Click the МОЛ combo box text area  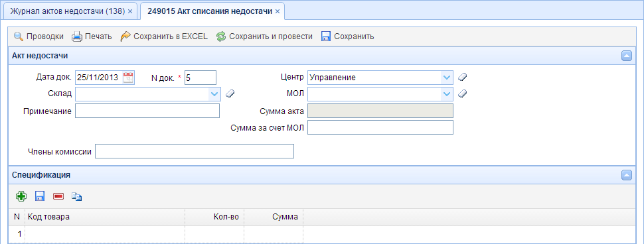coord(374,94)
